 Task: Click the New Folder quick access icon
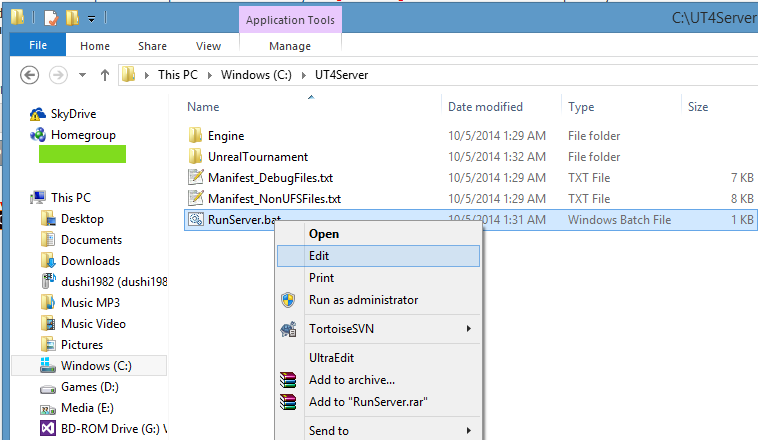click(73, 18)
